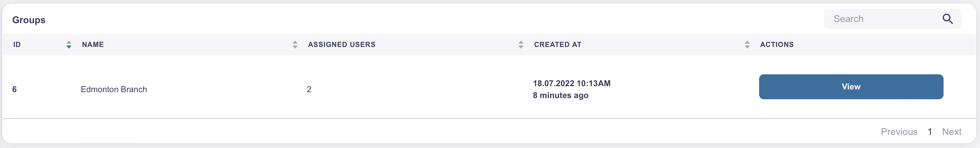Click the assigned users count 2

tap(309, 89)
